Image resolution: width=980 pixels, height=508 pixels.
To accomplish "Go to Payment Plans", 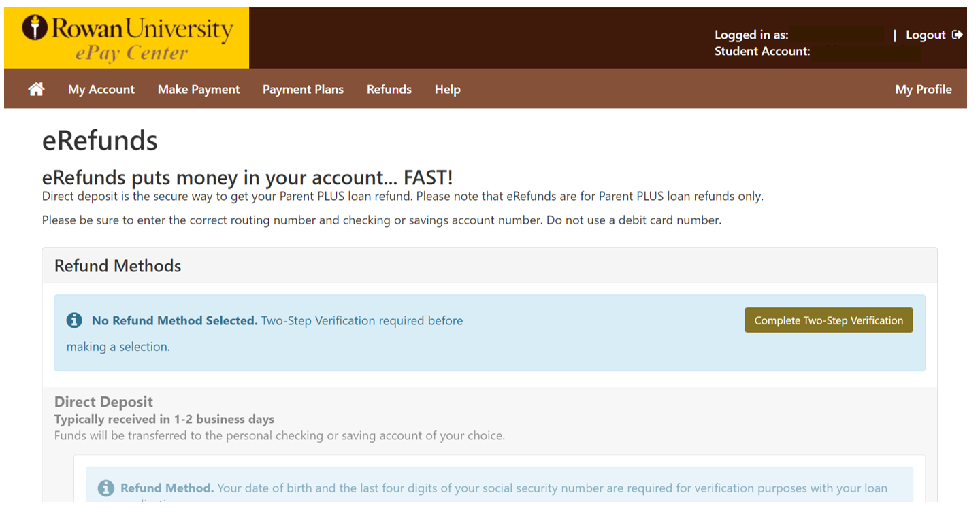I will coord(303,89).
